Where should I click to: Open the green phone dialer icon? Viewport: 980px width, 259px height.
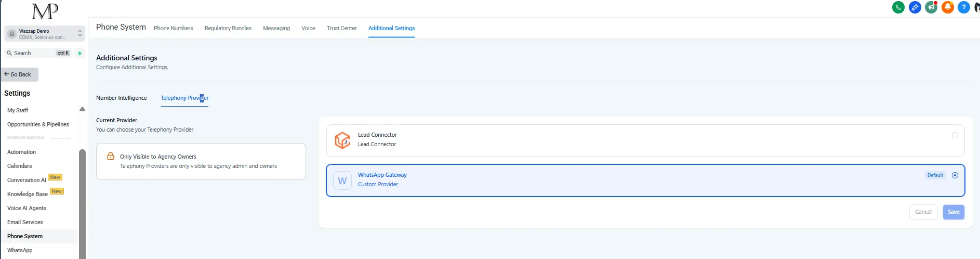[898, 7]
